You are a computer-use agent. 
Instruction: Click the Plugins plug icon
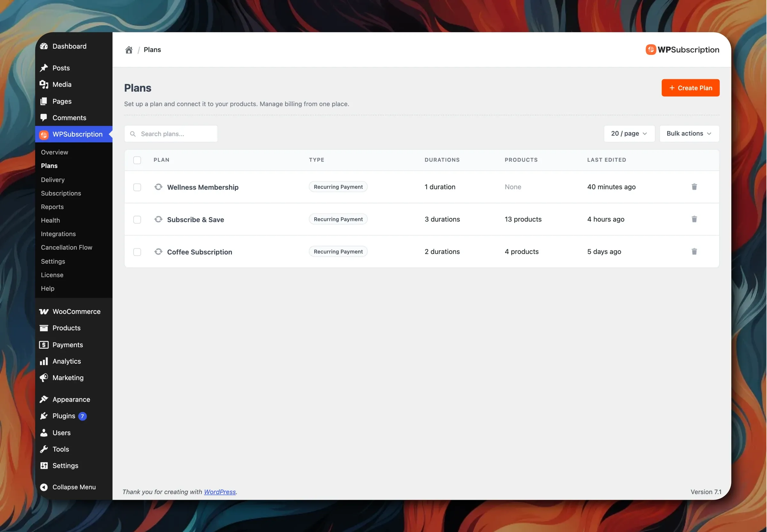(x=44, y=416)
